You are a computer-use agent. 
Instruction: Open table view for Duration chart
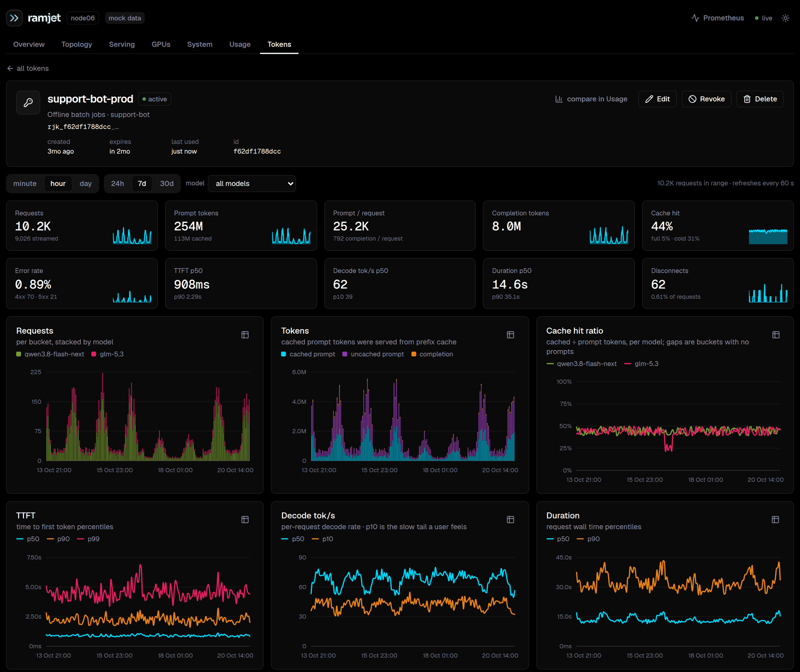point(775,520)
